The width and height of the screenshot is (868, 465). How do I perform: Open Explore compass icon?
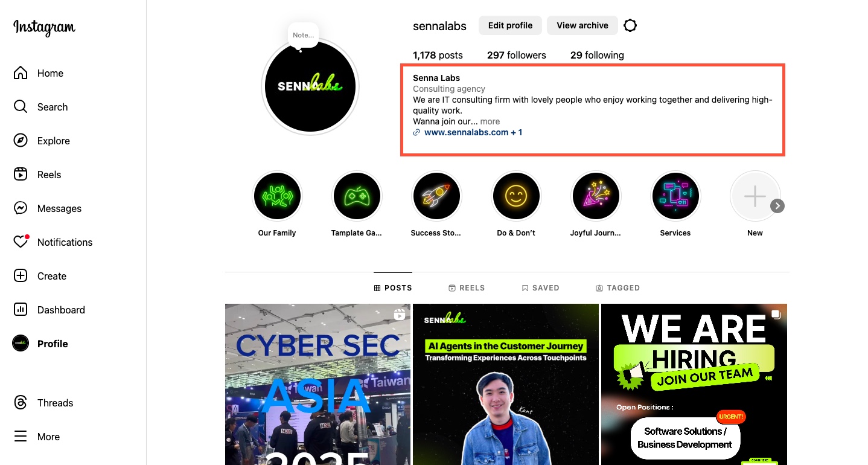coord(21,141)
